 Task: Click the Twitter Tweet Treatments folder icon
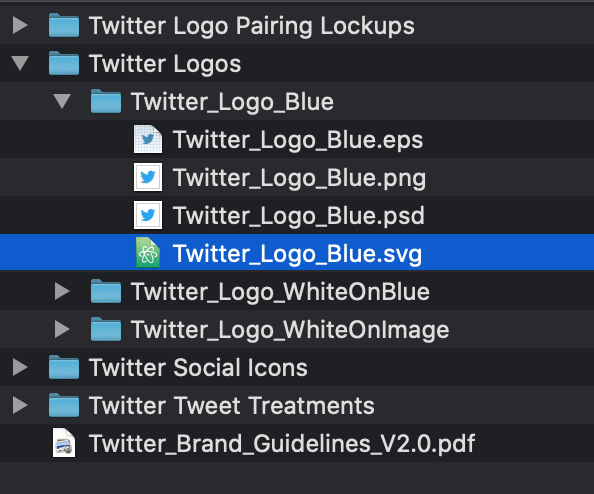[64, 405]
